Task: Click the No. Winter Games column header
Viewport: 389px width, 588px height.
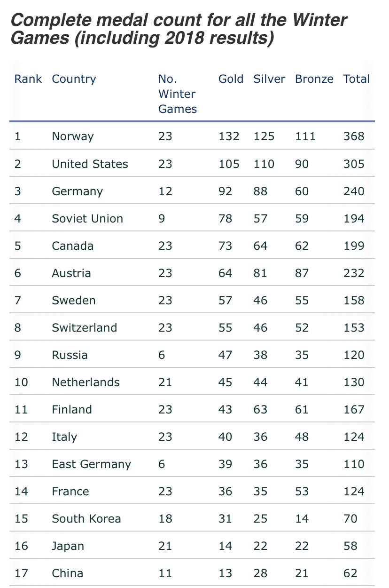Action: point(177,94)
